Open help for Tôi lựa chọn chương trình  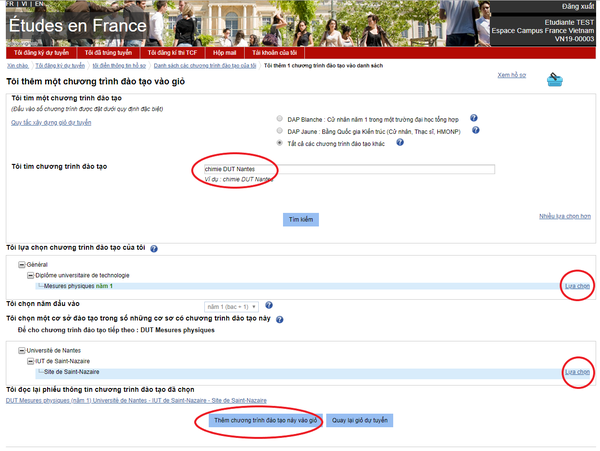[x=154, y=249]
